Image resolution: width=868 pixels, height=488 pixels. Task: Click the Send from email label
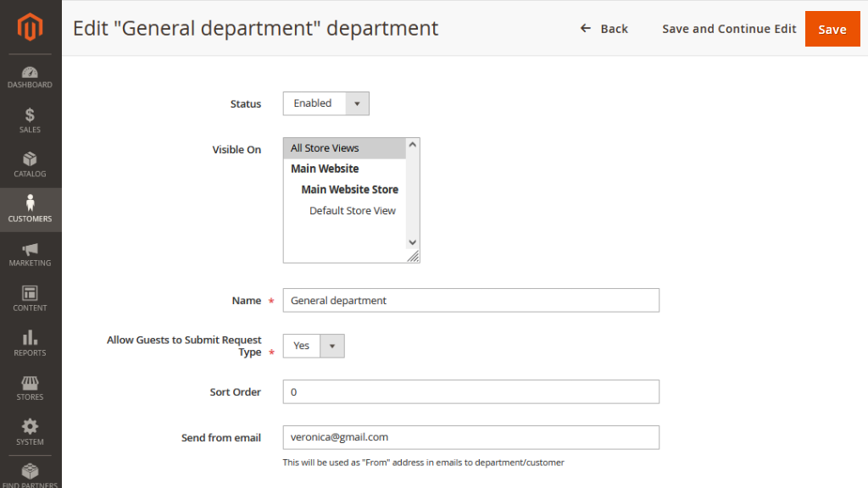(x=221, y=438)
